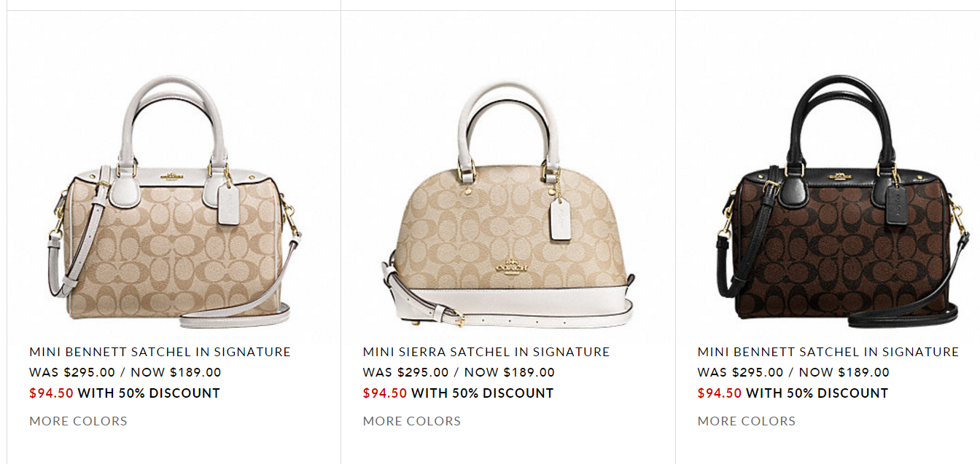Image resolution: width=980 pixels, height=464 pixels.
Task: Click the Mini Sierra Satchel In Signature title
Action: (486, 352)
